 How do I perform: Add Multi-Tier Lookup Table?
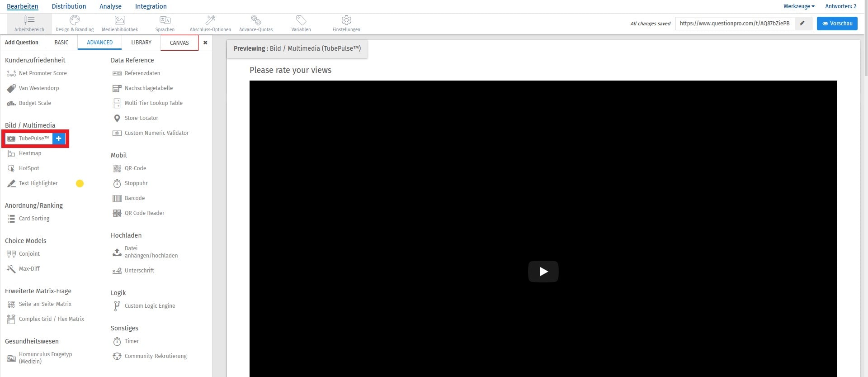(148, 103)
